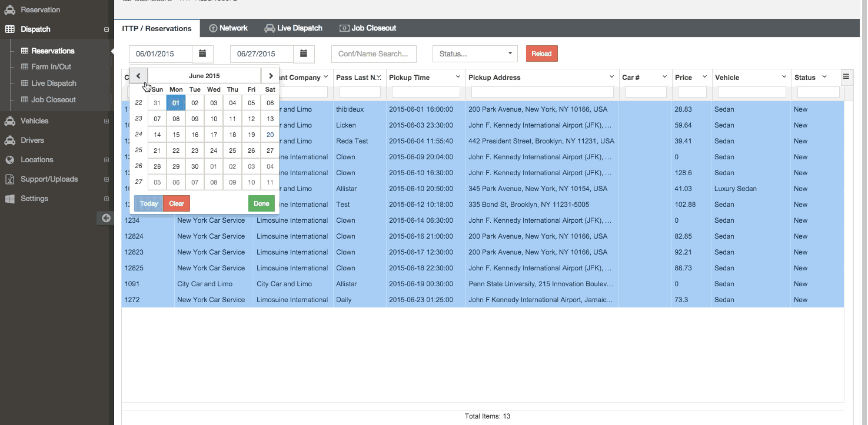The height and width of the screenshot is (425, 868).
Task: Expand the Vehicle column header menu
Action: (784, 77)
